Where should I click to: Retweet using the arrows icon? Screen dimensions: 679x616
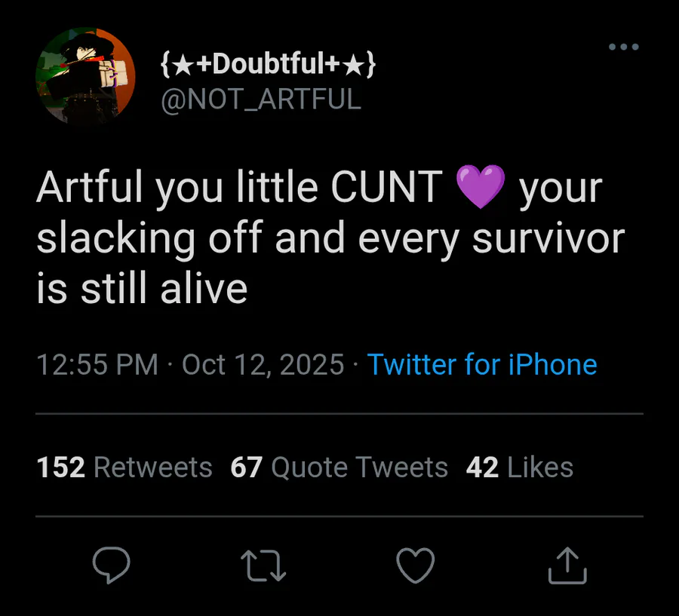[x=264, y=565]
